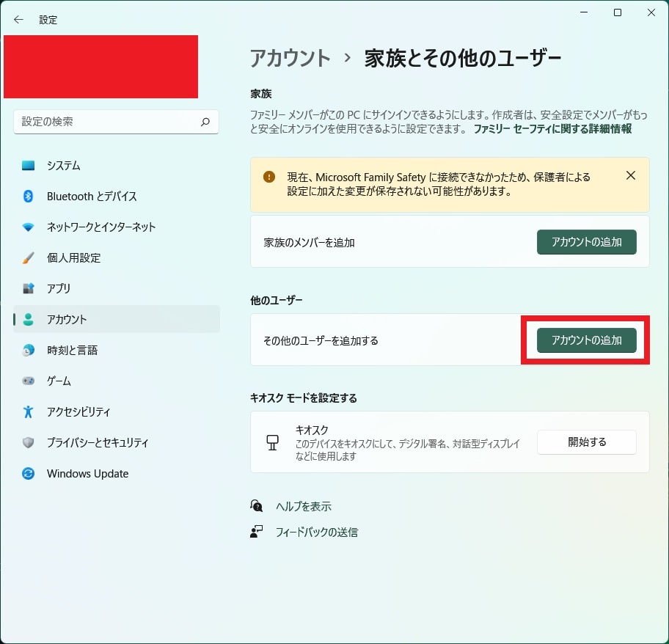This screenshot has width=669, height=644.
Task: Open Windows Update category
Action: [x=117, y=473]
